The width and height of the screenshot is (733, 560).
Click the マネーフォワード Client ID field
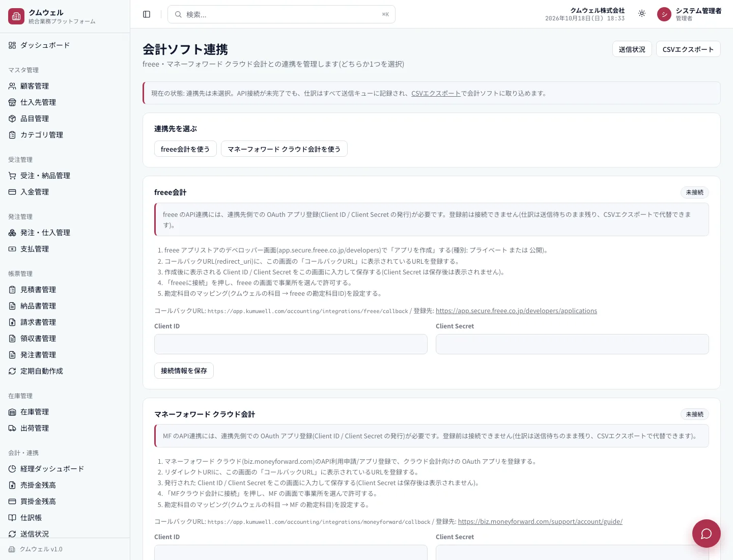[291, 553]
